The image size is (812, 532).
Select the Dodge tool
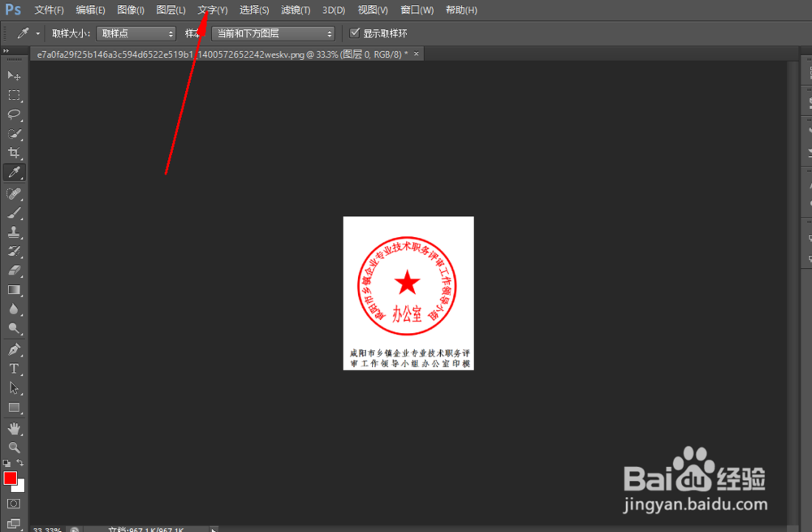14,328
